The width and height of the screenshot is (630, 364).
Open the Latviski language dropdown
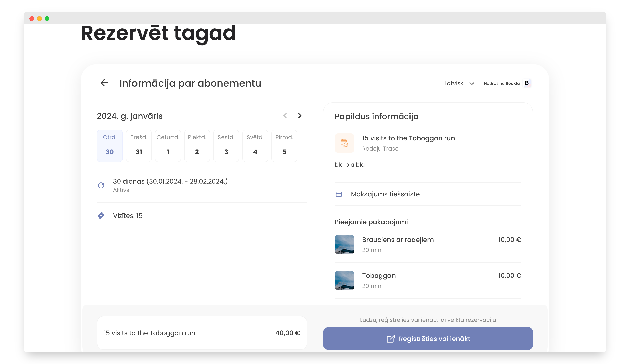(x=454, y=83)
